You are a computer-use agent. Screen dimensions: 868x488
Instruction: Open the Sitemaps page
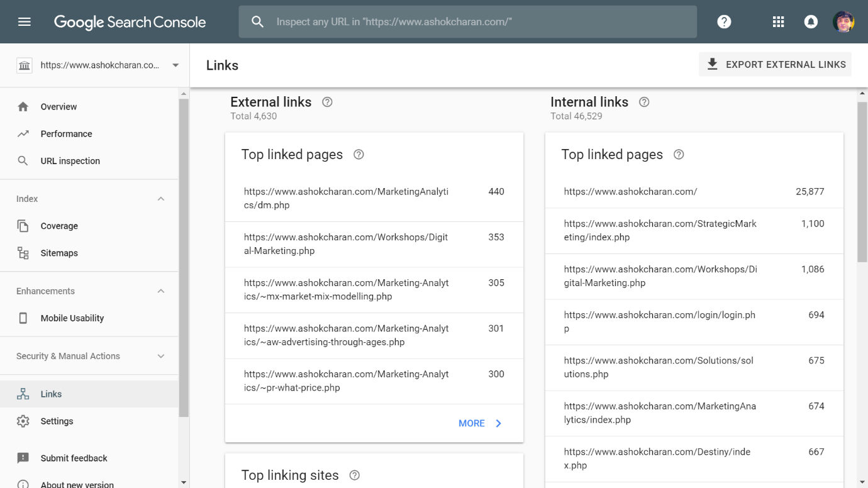click(x=59, y=253)
